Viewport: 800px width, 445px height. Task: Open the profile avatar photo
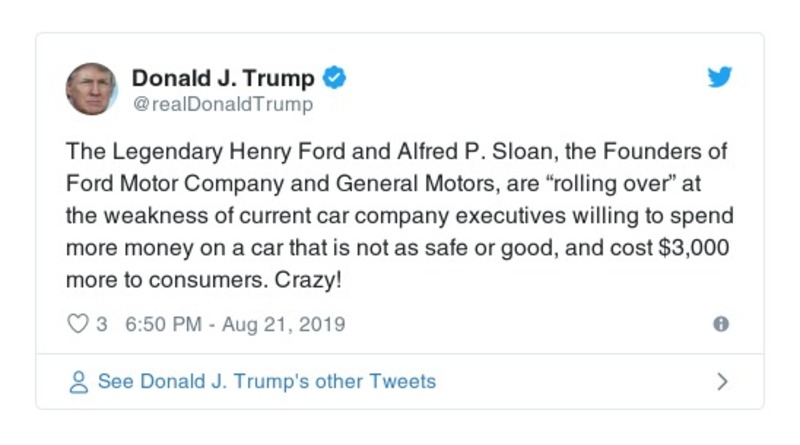tap(92, 90)
